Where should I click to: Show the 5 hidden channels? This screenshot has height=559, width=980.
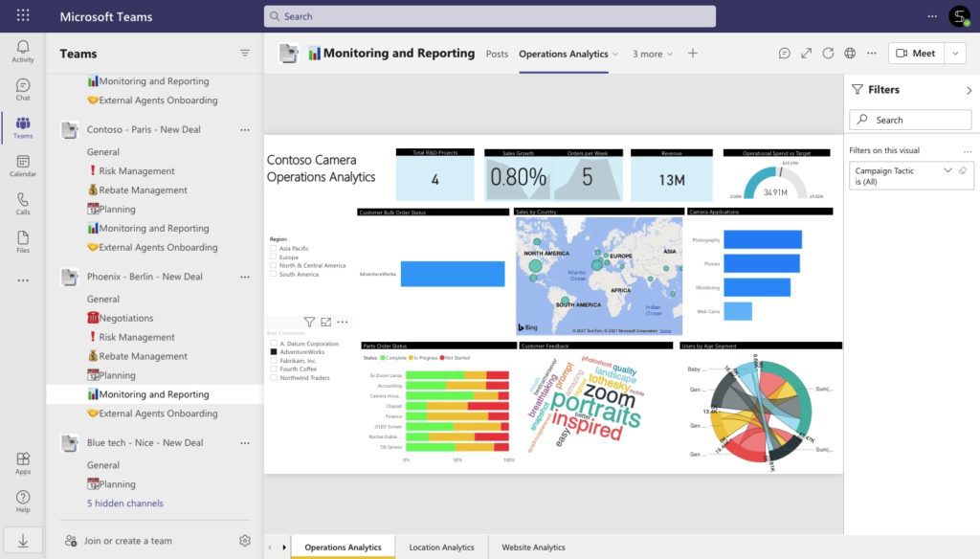coord(125,503)
